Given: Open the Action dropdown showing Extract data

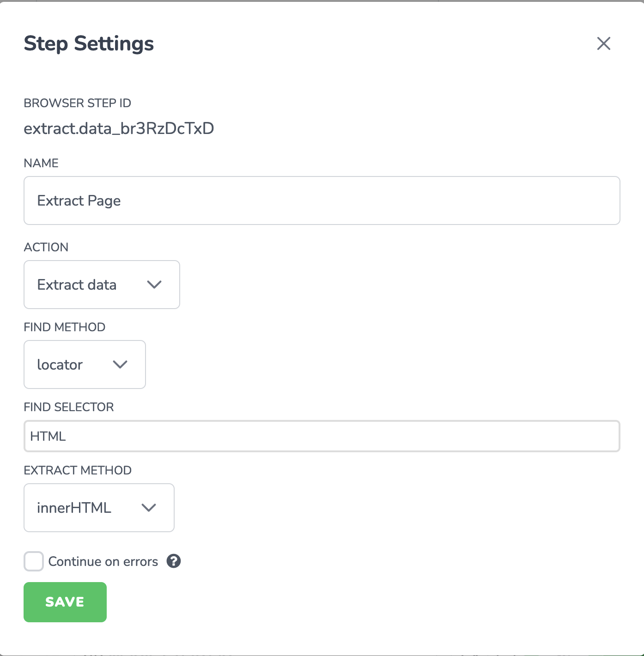Looking at the screenshot, I should (102, 285).
